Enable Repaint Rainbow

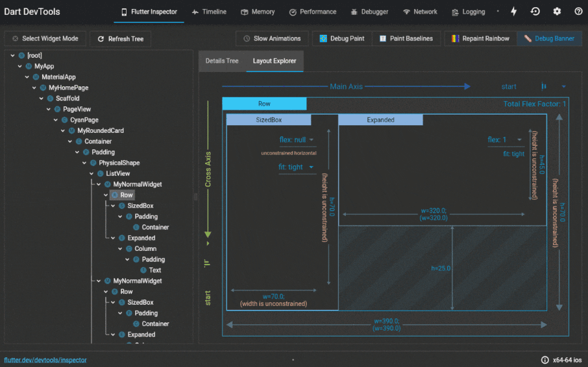(480, 39)
